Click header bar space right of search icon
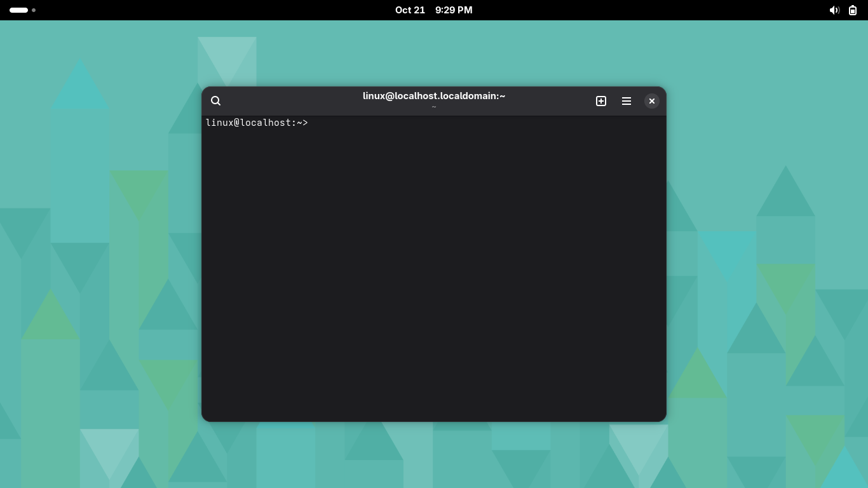868x488 pixels. (286, 101)
